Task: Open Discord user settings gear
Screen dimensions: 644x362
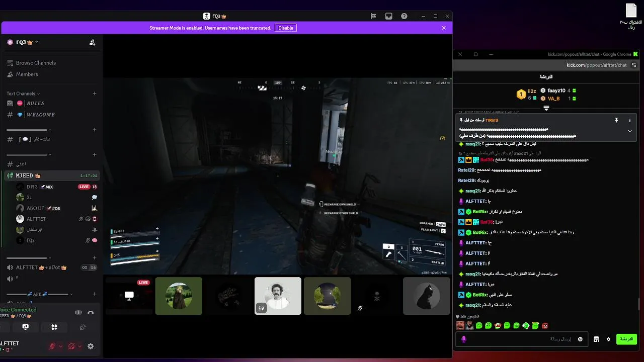Action: coord(91,346)
